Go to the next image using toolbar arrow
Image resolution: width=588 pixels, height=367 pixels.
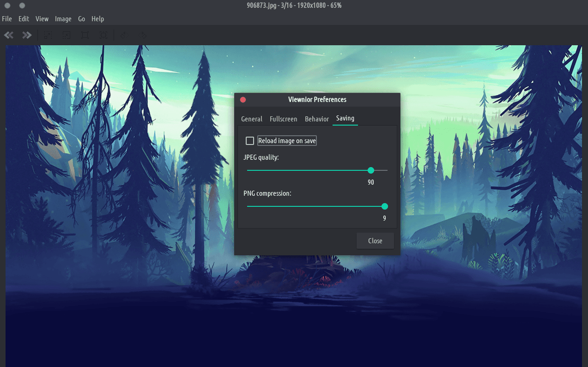coord(27,35)
